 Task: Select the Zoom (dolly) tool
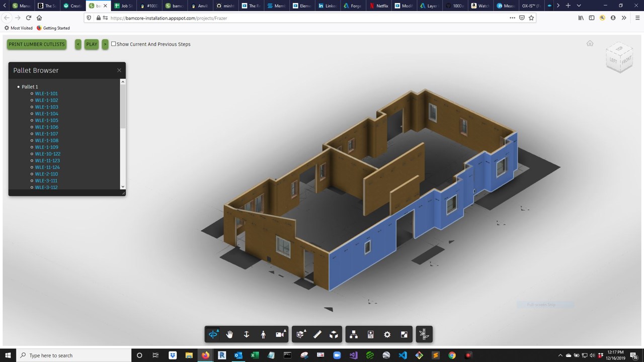click(247, 334)
